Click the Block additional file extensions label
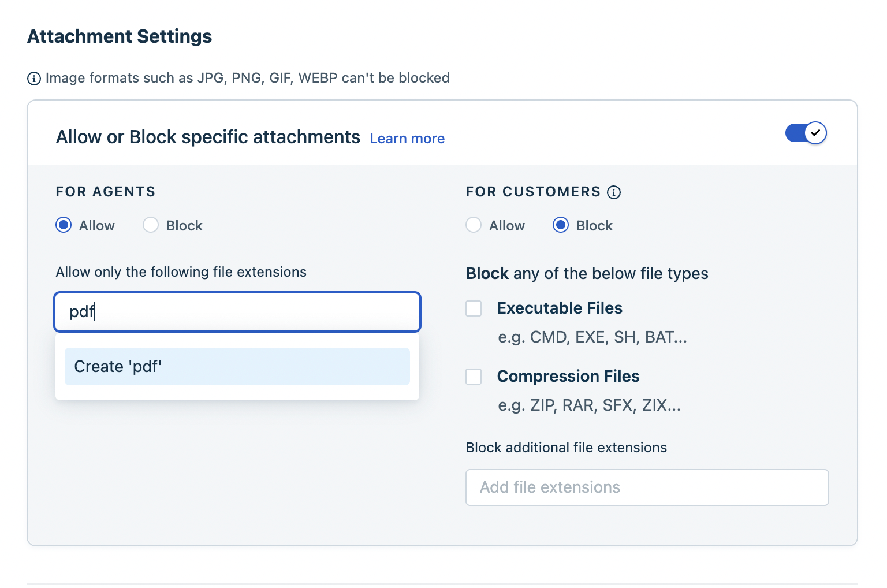The width and height of the screenshot is (887, 588). click(x=566, y=448)
